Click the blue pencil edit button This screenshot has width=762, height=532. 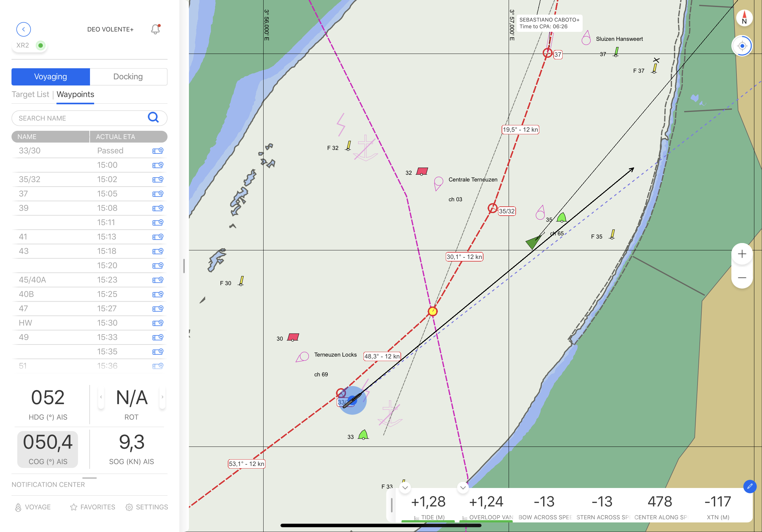click(x=750, y=487)
